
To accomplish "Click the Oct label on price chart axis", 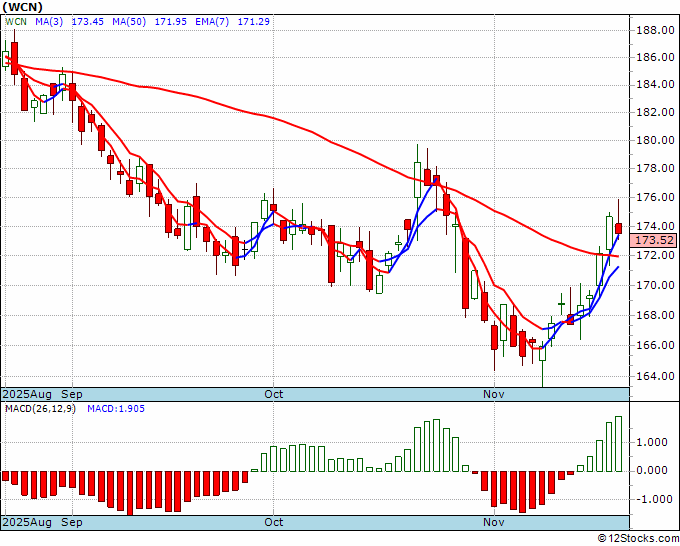I will coord(274,394).
